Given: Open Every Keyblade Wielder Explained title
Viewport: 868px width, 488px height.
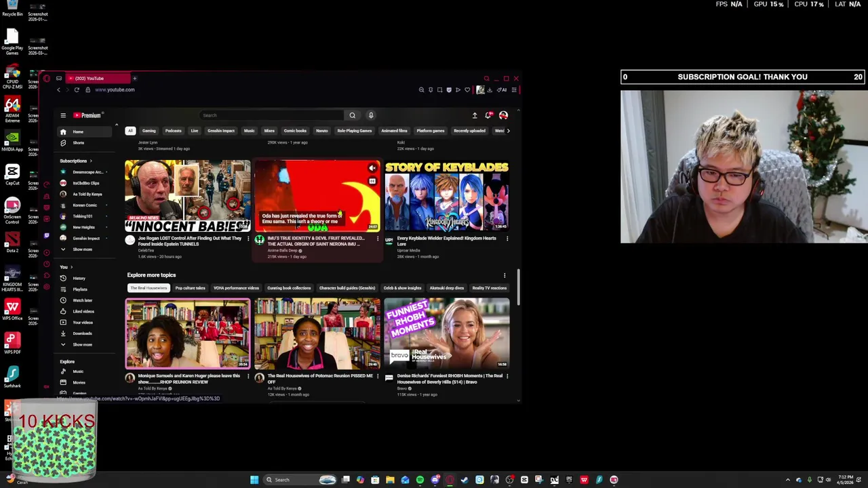Looking at the screenshot, I should tap(446, 241).
